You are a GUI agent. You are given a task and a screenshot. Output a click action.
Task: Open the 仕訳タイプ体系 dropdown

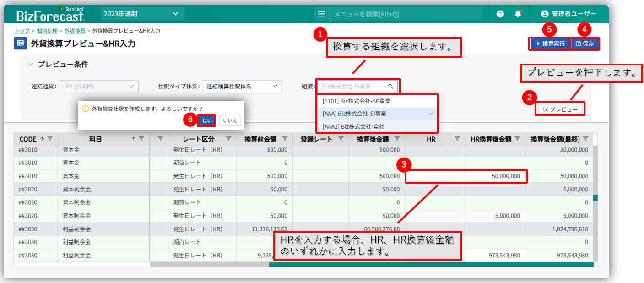click(242, 86)
